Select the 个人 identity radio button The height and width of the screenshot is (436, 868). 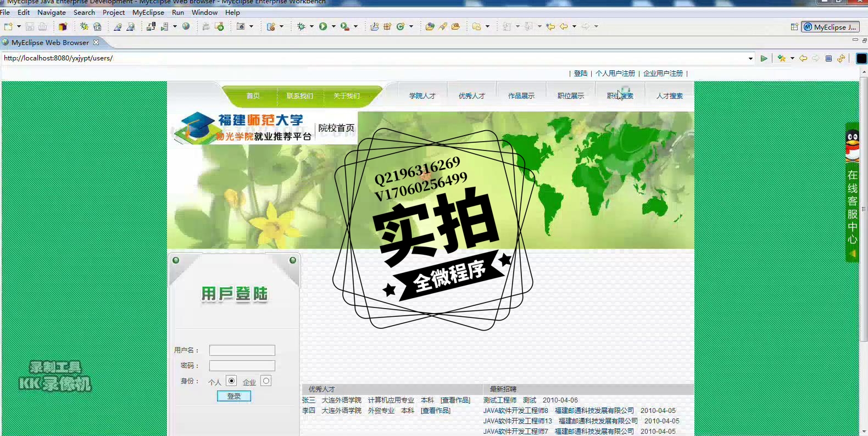tap(231, 381)
